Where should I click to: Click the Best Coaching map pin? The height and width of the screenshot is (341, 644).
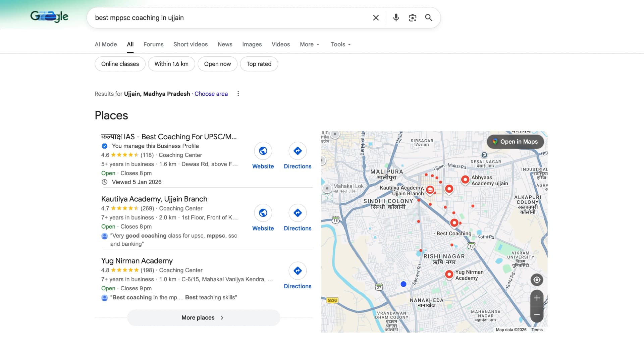pos(454,223)
